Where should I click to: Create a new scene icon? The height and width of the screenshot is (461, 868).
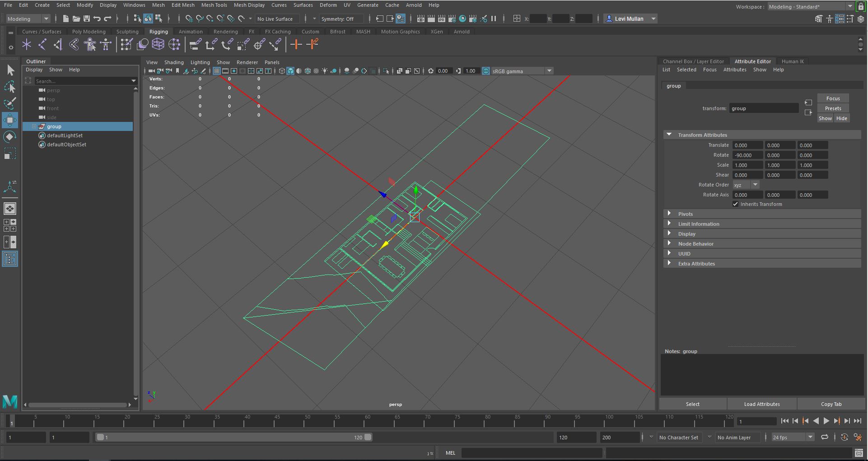click(66, 19)
